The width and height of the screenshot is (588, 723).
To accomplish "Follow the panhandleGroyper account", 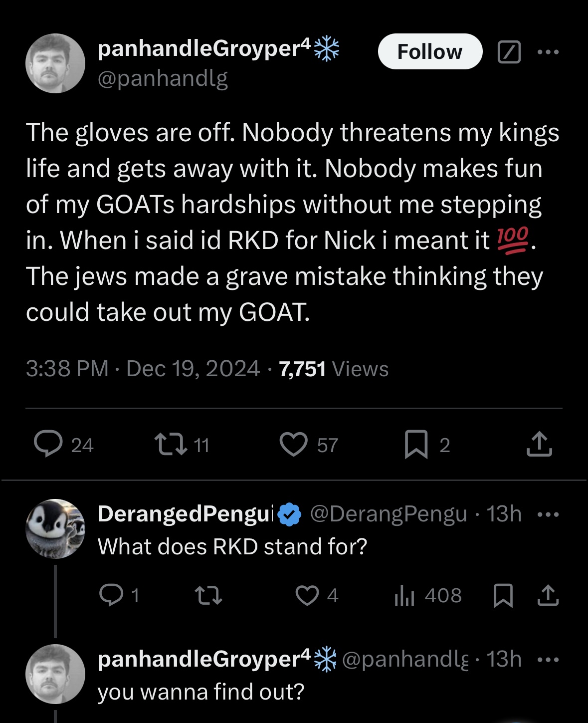I will (430, 51).
